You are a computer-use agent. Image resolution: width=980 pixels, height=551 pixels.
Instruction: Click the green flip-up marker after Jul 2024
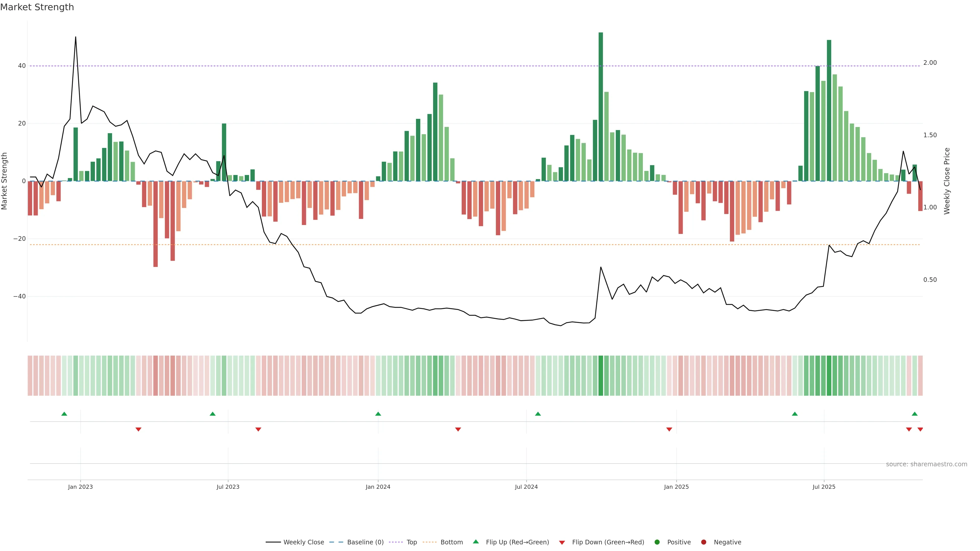(x=538, y=414)
